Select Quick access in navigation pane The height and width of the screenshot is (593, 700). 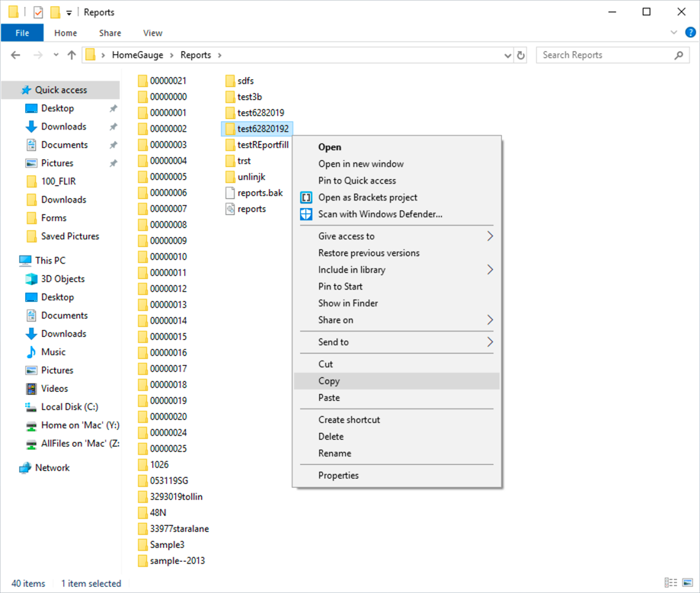61,90
